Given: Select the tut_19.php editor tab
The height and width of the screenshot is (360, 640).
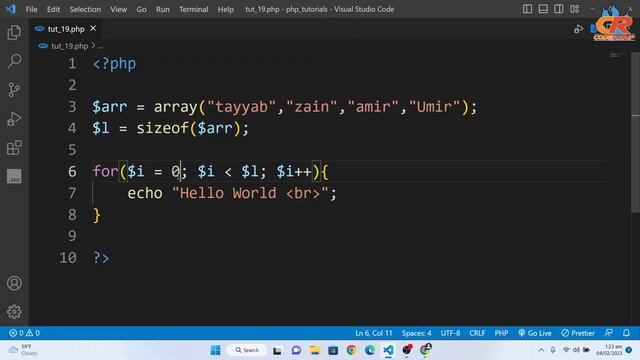Looking at the screenshot, I should (x=66, y=29).
